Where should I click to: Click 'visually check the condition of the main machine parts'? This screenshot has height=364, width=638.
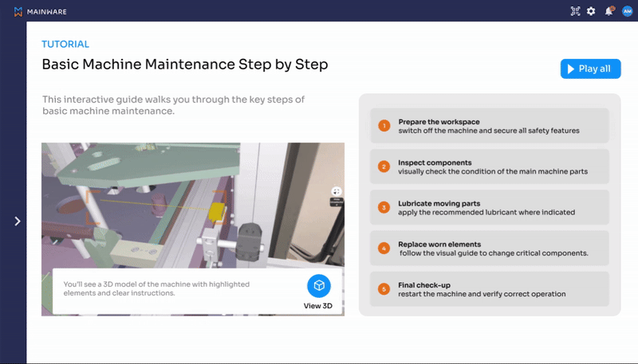[x=493, y=171]
